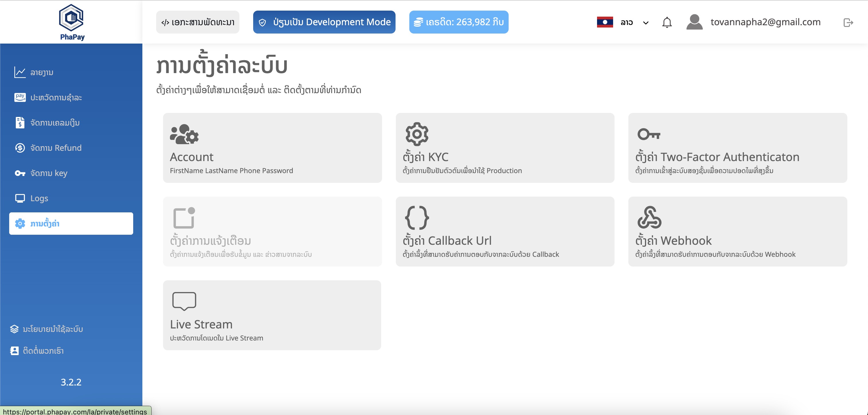Image resolution: width=868 pixels, height=415 pixels.
Task: Open the Logs monitor icon in sidebar
Action: [x=21, y=198]
